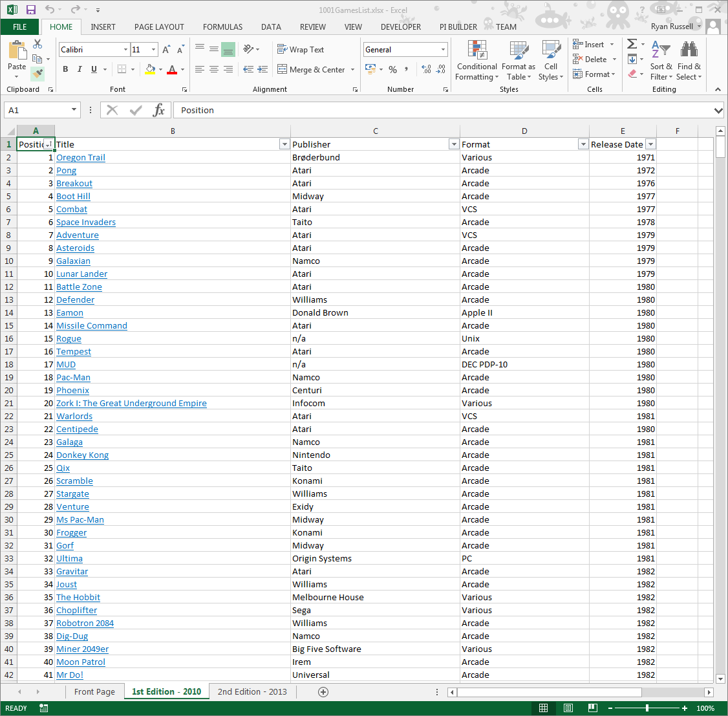Increase font size with larger A icon
This screenshot has width=728, height=716.
click(166, 49)
